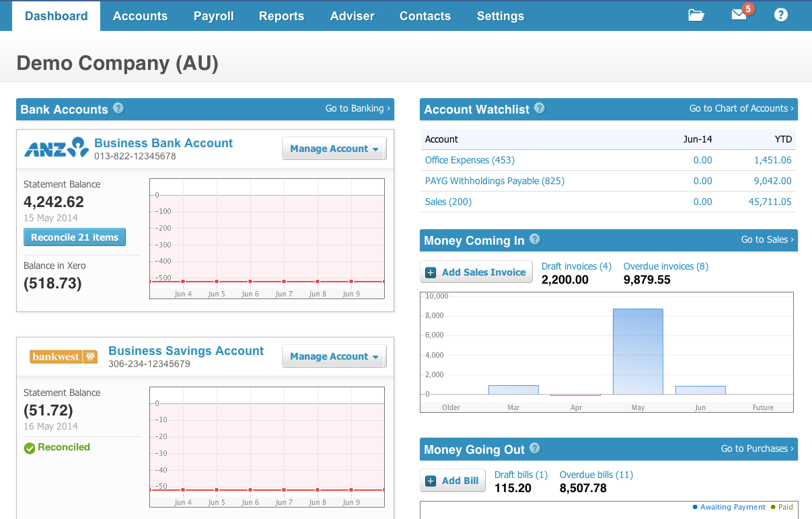Image resolution: width=812 pixels, height=519 pixels.
Task: Click the help icon beside Money Going Out
Action: (x=534, y=449)
